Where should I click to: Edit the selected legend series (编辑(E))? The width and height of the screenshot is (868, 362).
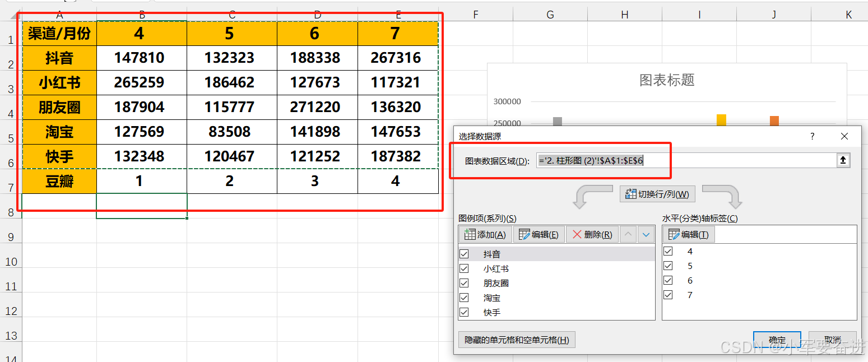coord(539,234)
